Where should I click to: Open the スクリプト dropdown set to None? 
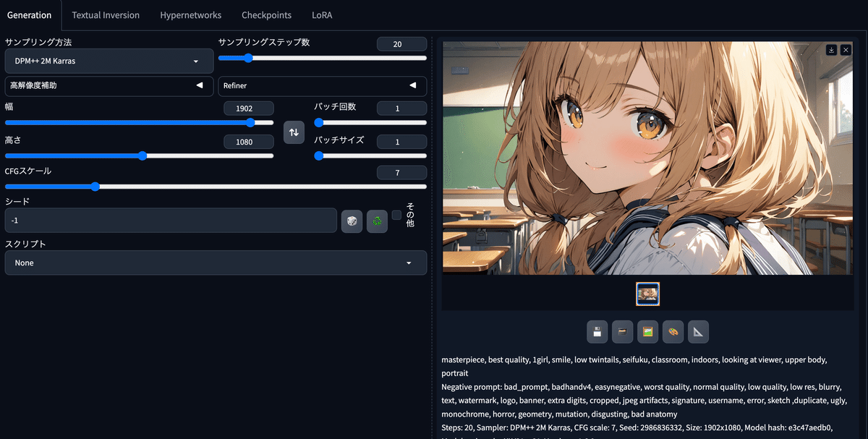tap(215, 263)
